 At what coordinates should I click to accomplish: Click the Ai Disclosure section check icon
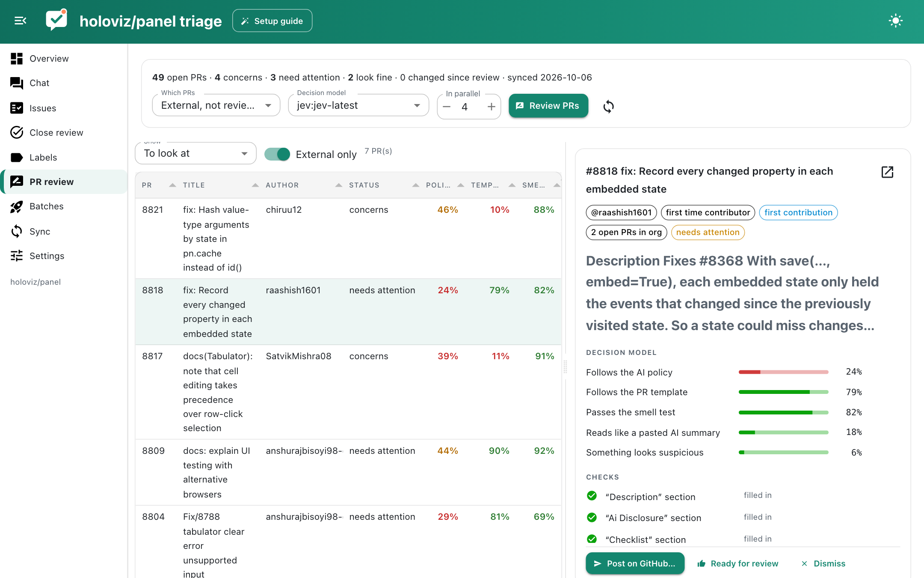click(x=592, y=518)
